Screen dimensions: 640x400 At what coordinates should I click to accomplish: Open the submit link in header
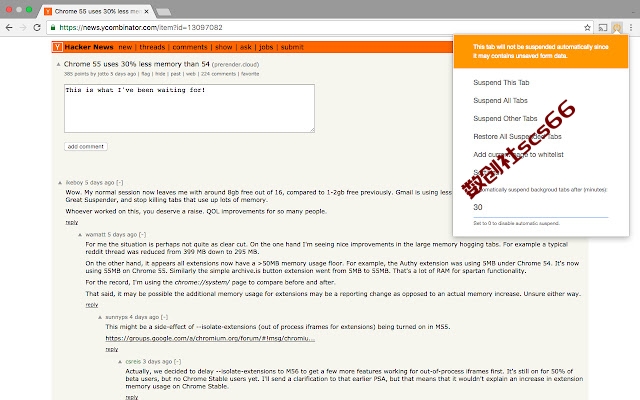pos(292,47)
